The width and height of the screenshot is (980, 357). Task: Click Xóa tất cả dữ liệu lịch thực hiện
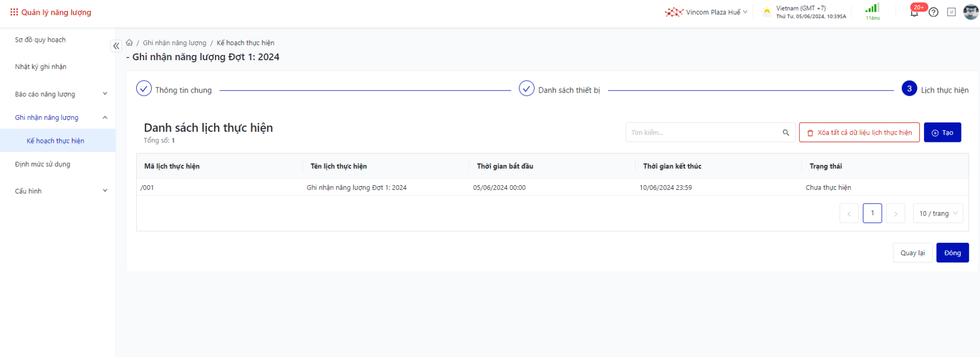(859, 133)
